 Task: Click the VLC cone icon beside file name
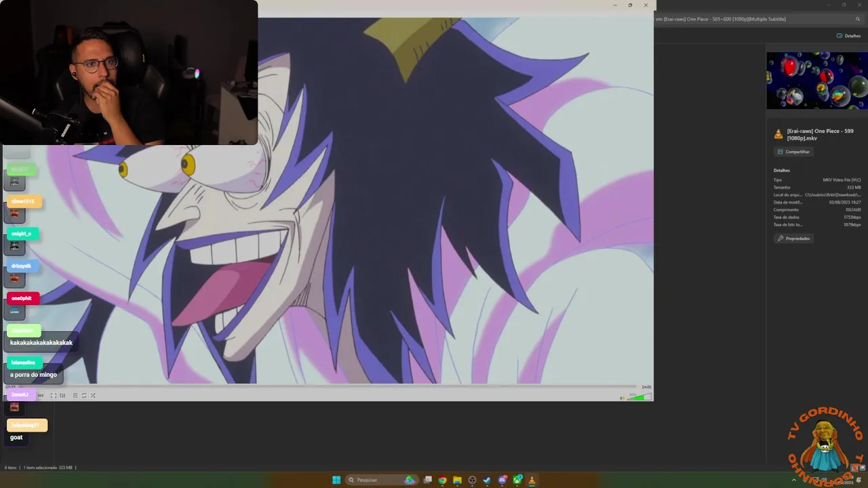[x=778, y=134]
